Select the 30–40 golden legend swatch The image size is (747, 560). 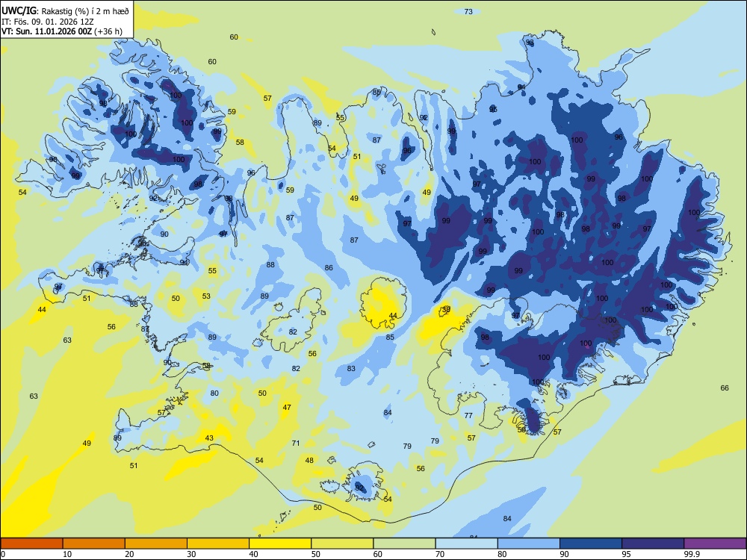coord(218,544)
